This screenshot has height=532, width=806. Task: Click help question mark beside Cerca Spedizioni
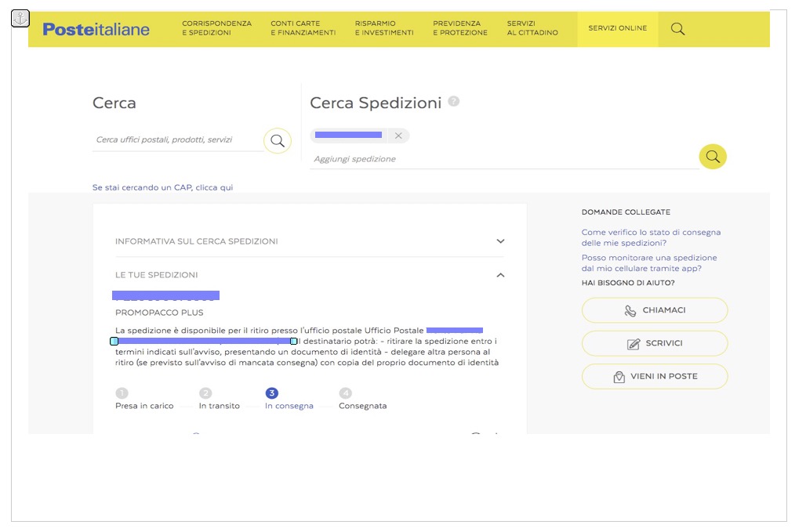tap(453, 101)
